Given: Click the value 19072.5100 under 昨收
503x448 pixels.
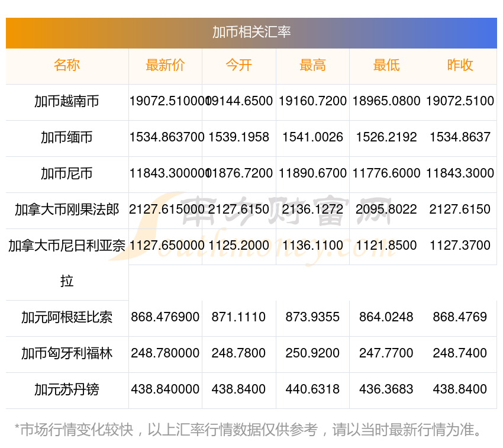Looking at the screenshot, I should coord(460,101).
